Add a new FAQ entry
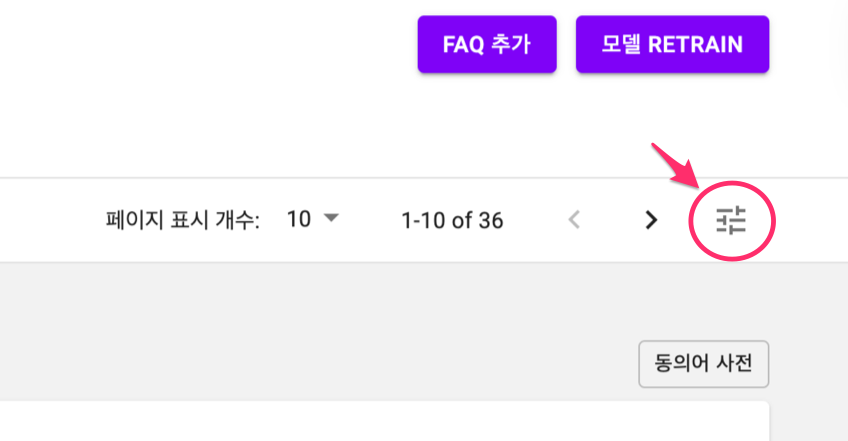 tap(487, 44)
